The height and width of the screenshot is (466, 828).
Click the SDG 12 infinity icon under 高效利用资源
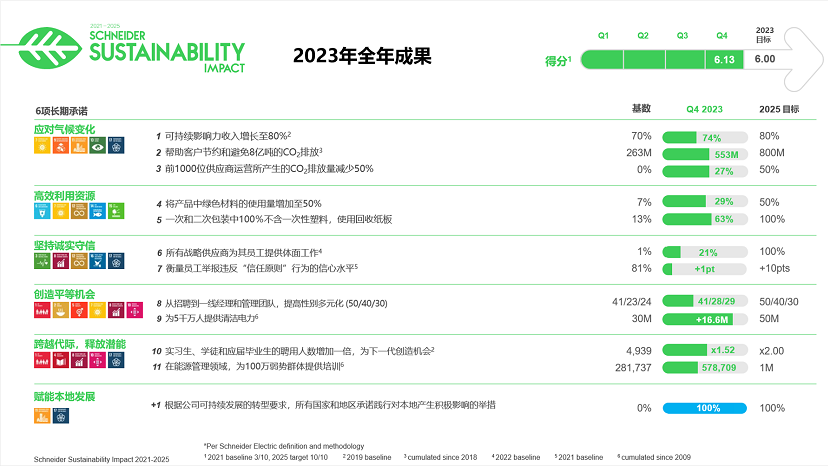(x=79, y=211)
